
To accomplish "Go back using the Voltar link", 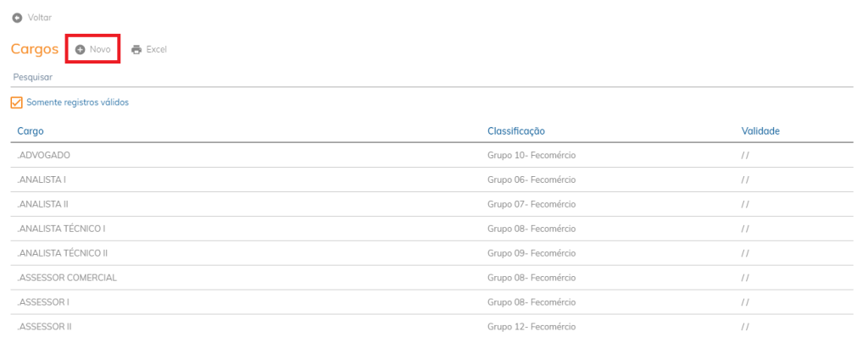I will click(33, 18).
